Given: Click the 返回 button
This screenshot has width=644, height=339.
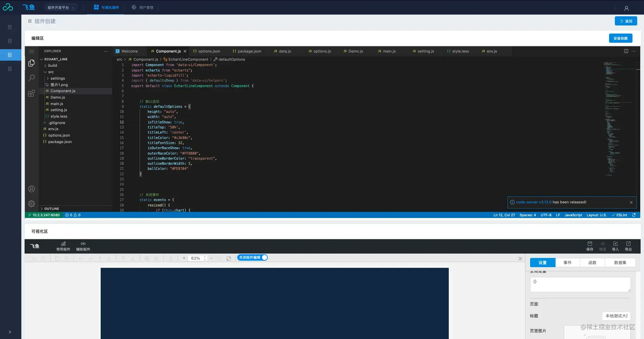Looking at the screenshot, I should [626, 21].
